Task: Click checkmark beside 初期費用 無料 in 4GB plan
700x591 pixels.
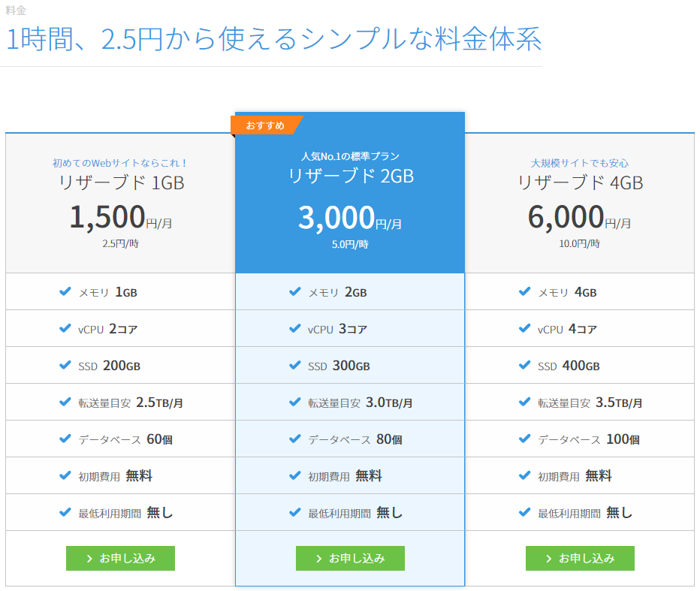Action: point(525,475)
